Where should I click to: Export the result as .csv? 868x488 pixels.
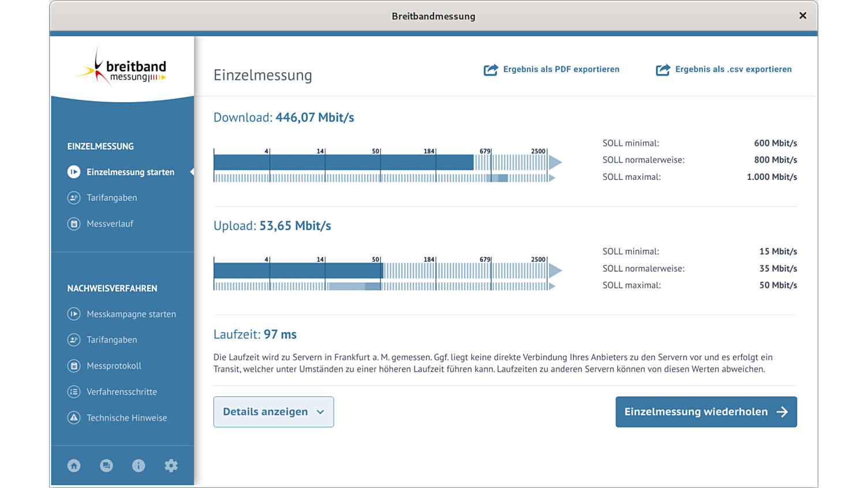click(x=724, y=69)
